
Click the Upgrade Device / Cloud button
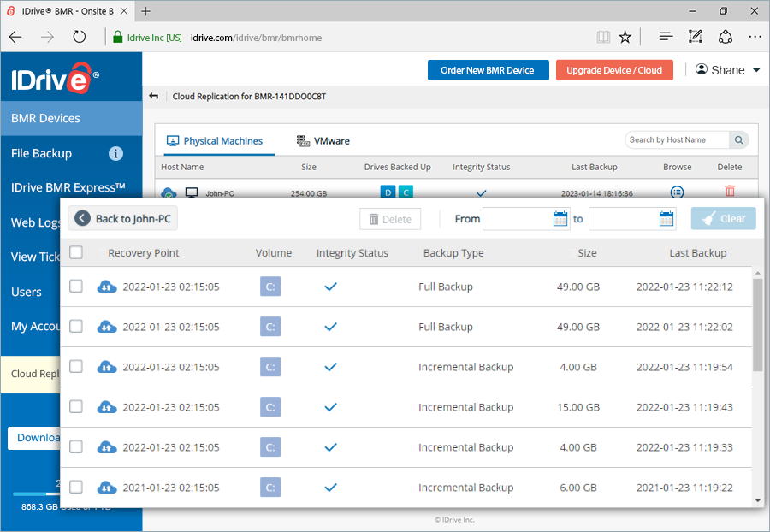pyautogui.click(x=614, y=70)
